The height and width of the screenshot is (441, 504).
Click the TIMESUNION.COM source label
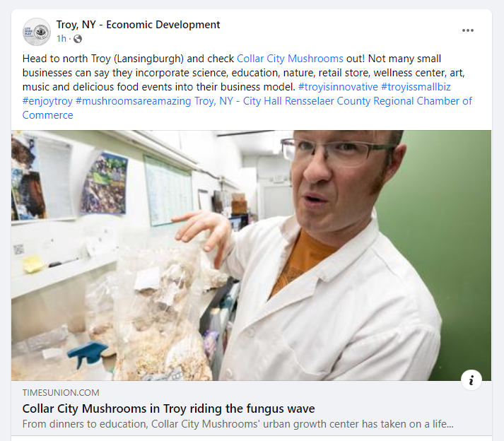(61, 393)
